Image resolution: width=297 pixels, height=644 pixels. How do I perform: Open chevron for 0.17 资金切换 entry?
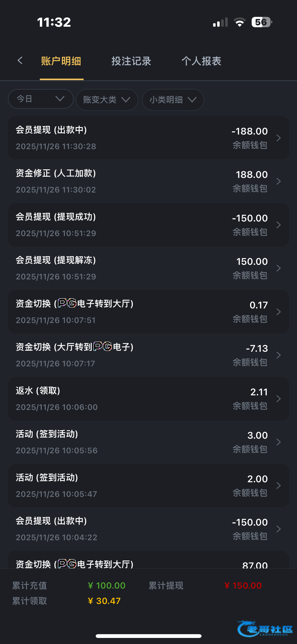coord(278,312)
